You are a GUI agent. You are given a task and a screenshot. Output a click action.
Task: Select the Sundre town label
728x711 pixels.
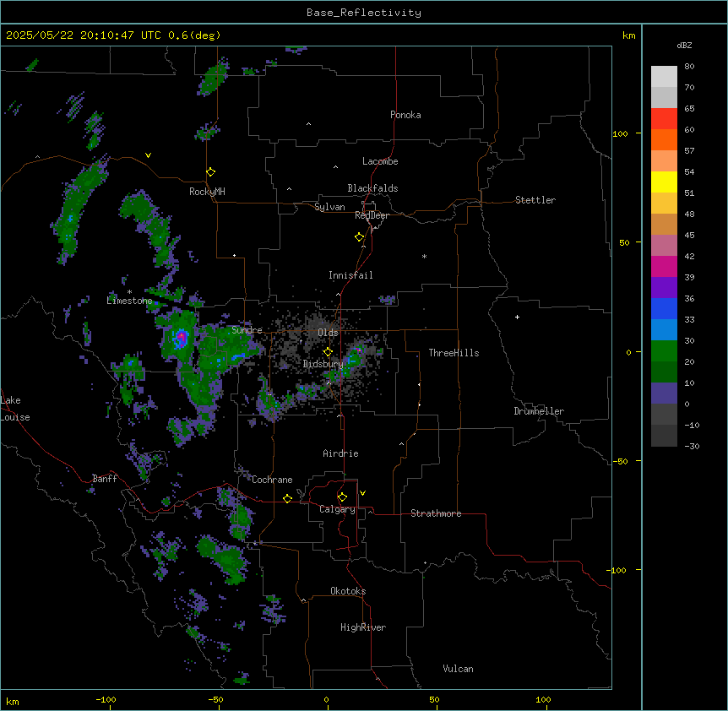coord(247,330)
